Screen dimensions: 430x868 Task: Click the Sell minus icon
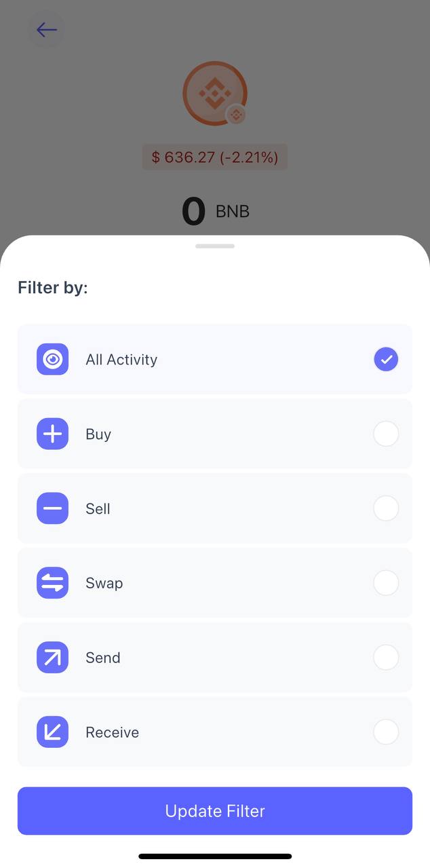pyautogui.click(x=52, y=508)
